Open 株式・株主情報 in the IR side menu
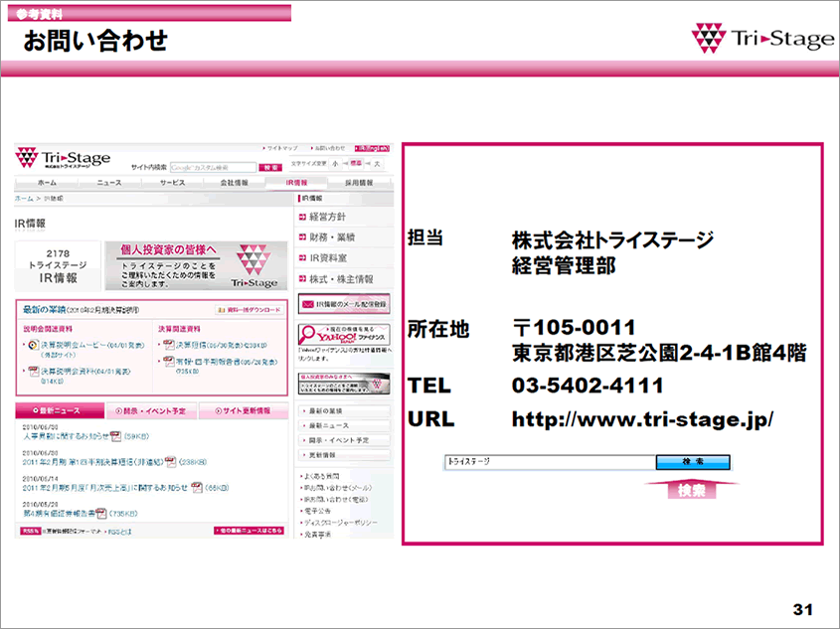The width and height of the screenshot is (840, 629). [341, 279]
